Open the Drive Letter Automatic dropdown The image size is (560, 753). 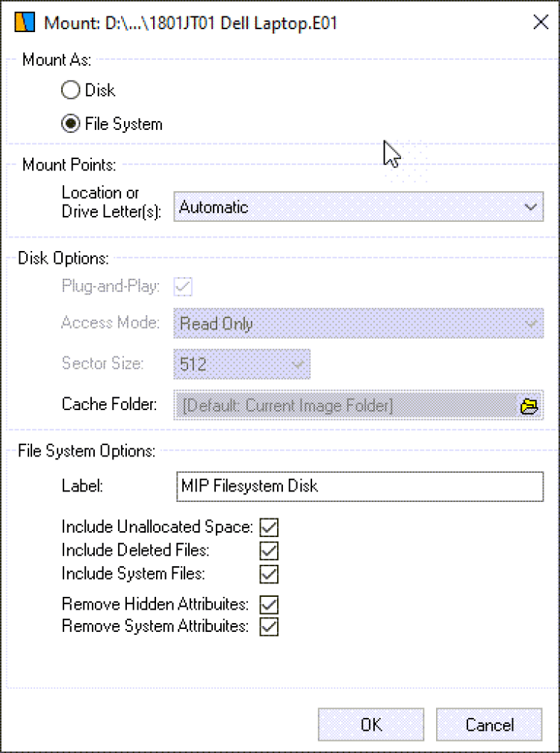coord(358,207)
